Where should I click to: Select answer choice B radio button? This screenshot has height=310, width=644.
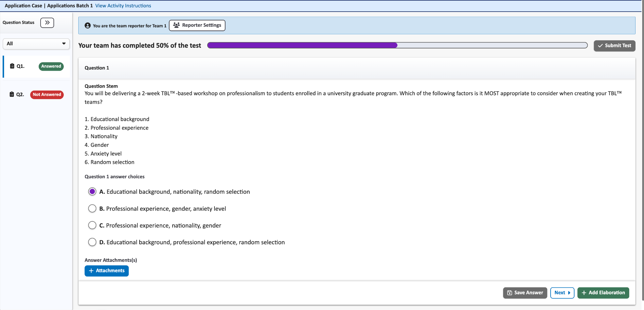tap(92, 208)
